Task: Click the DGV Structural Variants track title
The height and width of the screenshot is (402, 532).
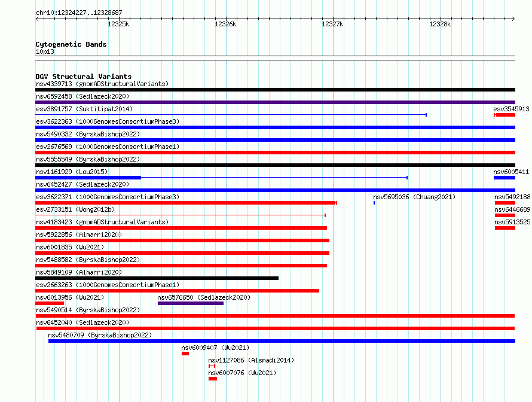Action: [x=84, y=77]
